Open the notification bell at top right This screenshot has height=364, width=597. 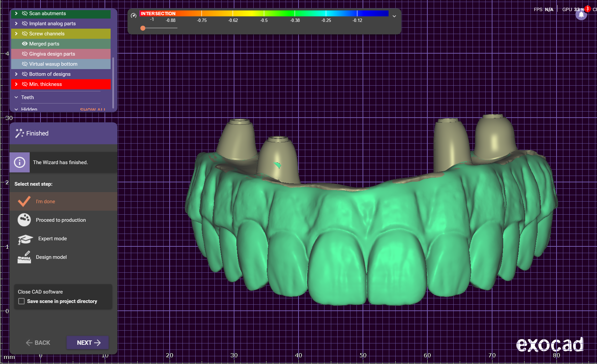[x=581, y=15]
